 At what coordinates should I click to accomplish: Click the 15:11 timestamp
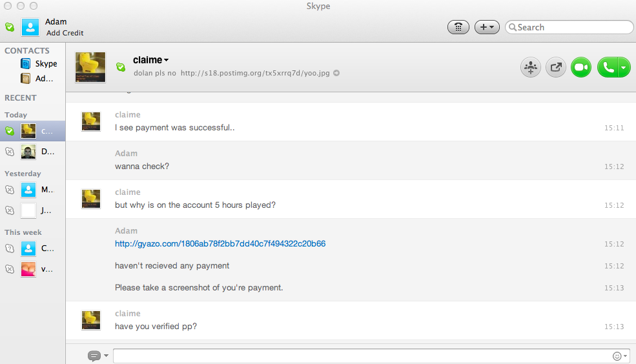(614, 128)
